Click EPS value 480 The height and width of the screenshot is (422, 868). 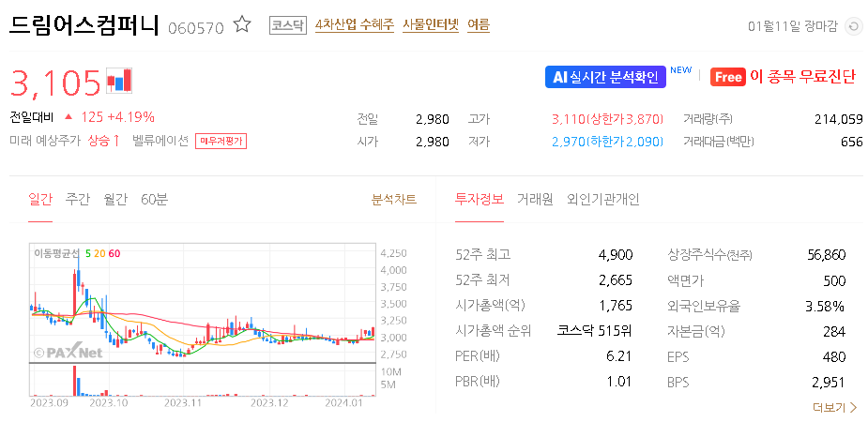tap(835, 356)
